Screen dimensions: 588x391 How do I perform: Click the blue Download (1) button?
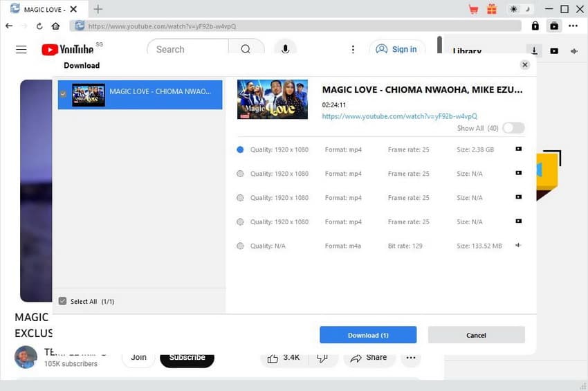point(368,335)
